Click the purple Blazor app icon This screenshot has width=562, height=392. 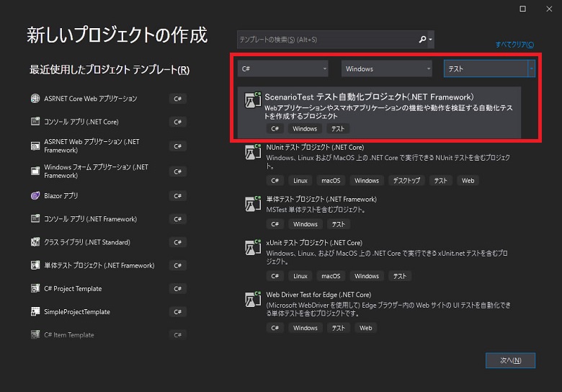point(35,196)
